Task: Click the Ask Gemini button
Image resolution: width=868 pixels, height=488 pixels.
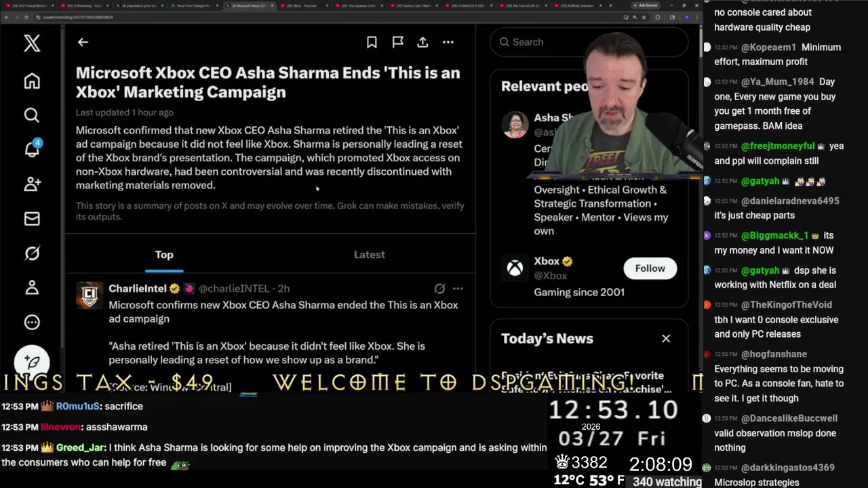Action: pos(645,5)
